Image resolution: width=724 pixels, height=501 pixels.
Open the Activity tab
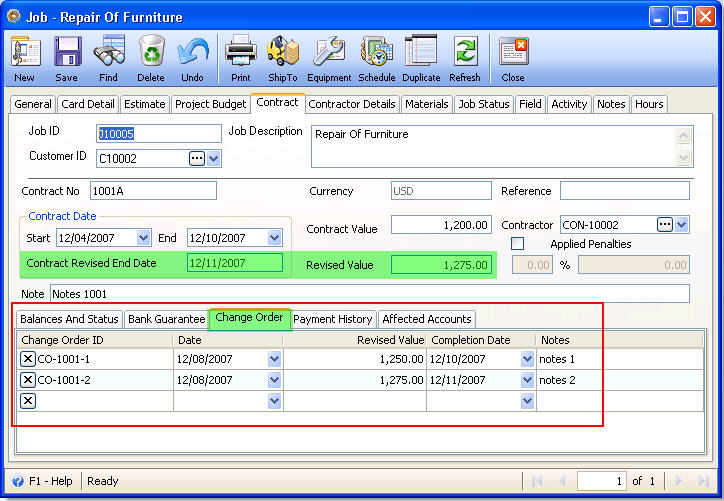[569, 104]
